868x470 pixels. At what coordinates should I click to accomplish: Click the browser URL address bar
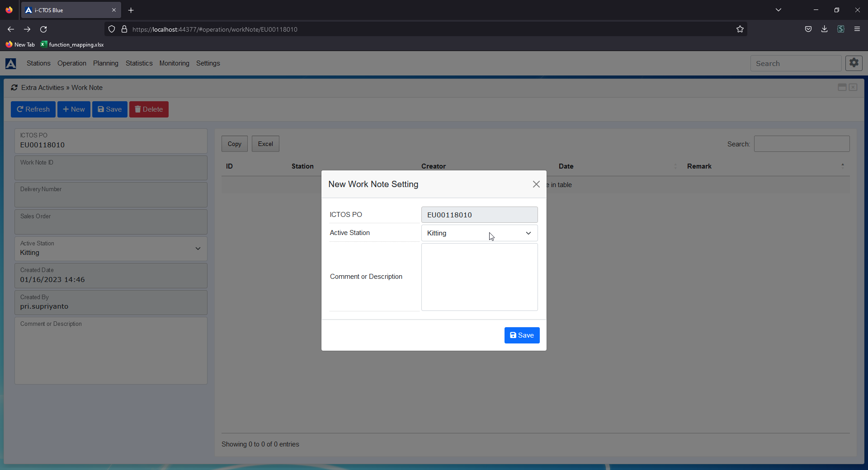point(425,29)
